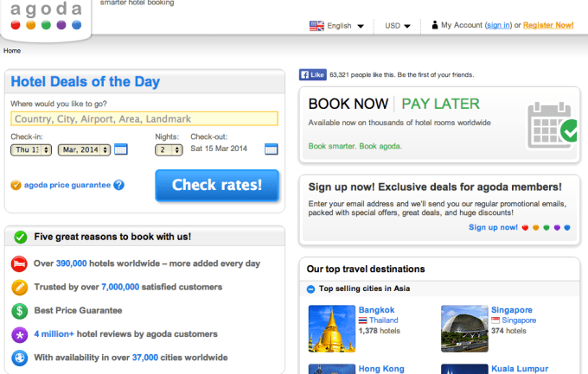
Task: Click the Facebook Like button
Action: pos(313,75)
